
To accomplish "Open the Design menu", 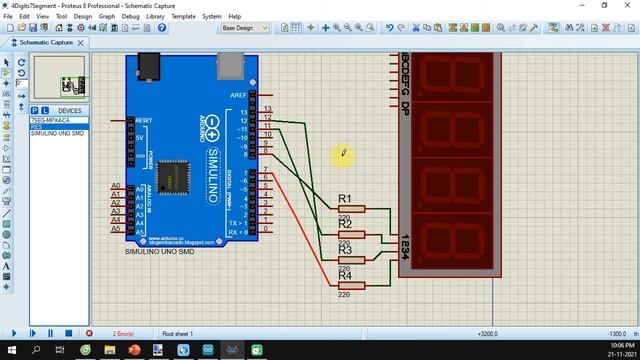I will (83, 16).
